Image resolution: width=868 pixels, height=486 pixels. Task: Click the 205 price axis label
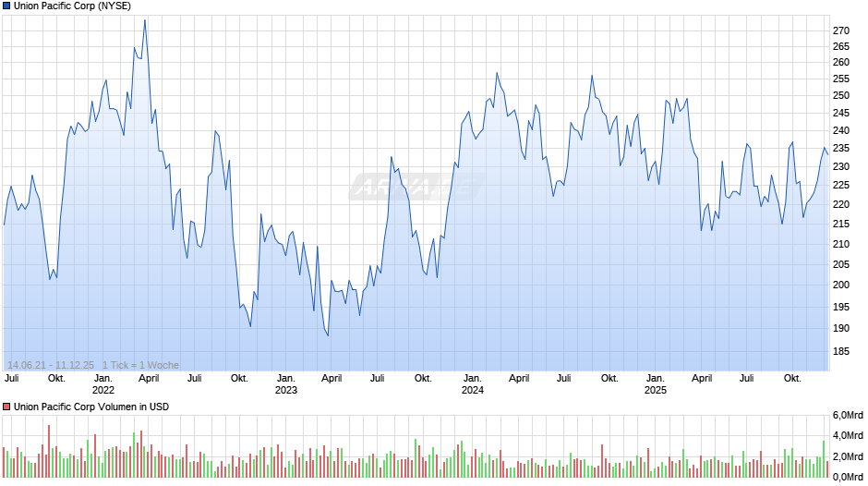click(841, 264)
